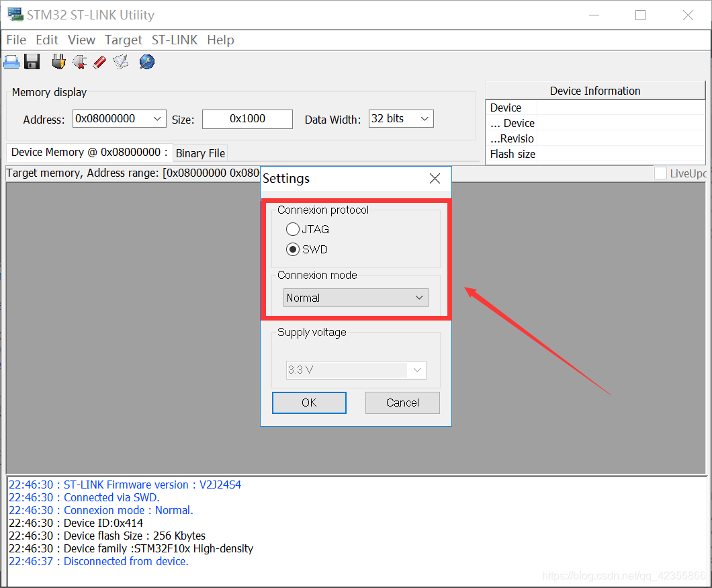
Task: Toggle the LiveUpdate checkbox
Action: coord(661,173)
